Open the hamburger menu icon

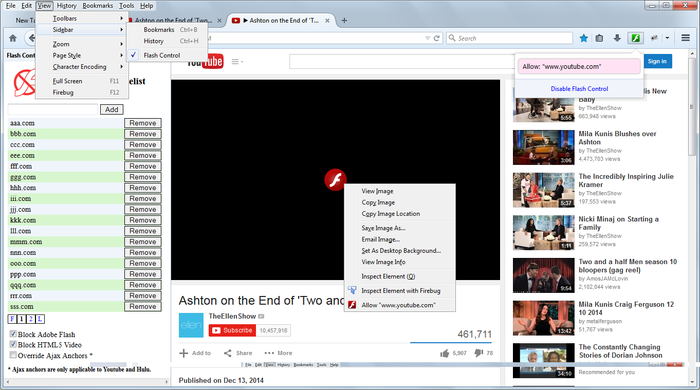tap(686, 38)
